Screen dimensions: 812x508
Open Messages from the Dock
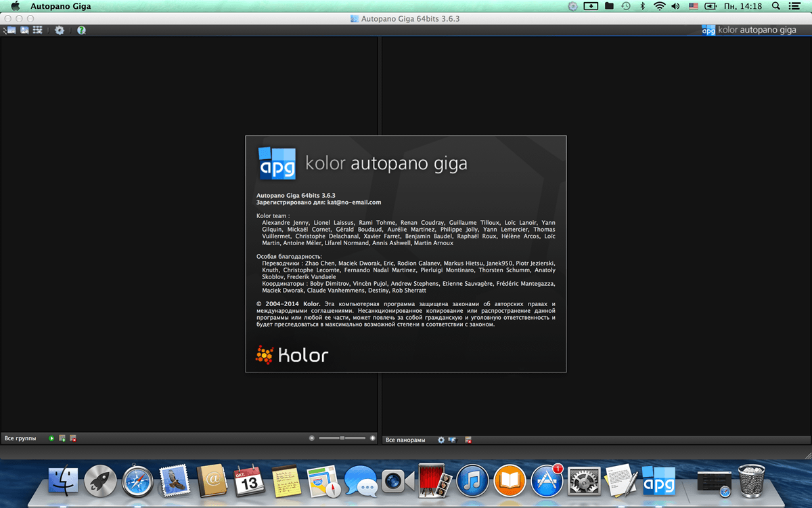tap(360, 482)
